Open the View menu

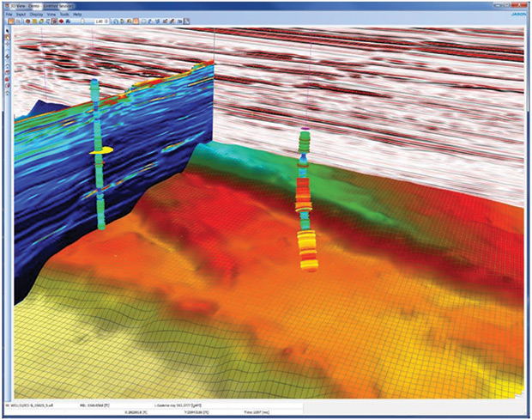(x=52, y=15)
